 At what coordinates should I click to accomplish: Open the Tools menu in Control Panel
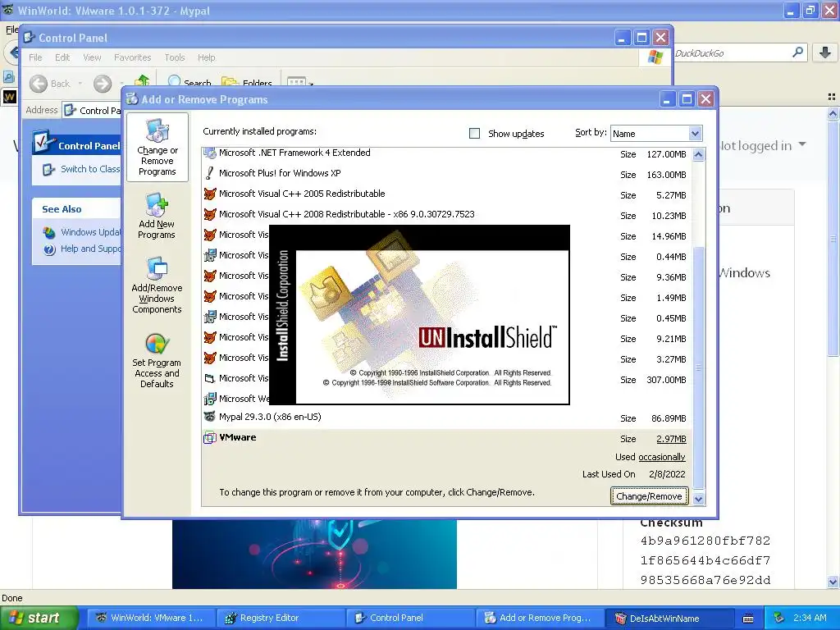tap(175, 57)
